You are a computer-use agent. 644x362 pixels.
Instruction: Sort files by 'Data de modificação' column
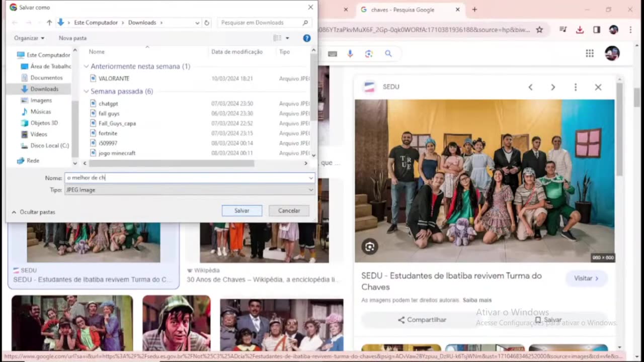[237, 52]
